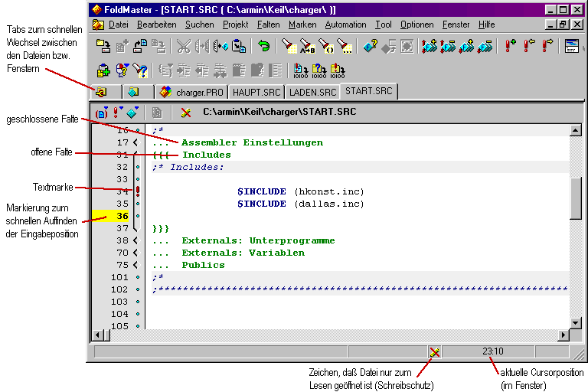The height and width of the screenshot is (392, 588).
Task: Click the window list icon at toolbar end
Action: (571, 46)
